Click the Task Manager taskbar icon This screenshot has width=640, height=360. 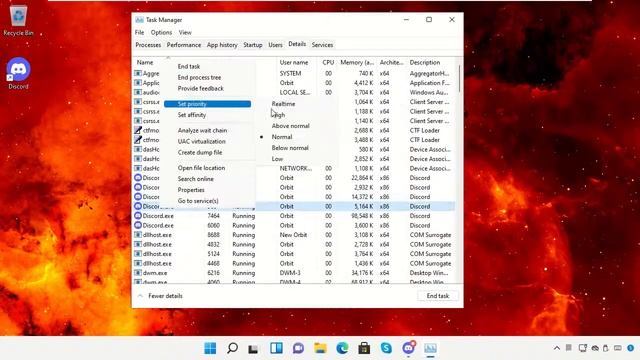(x=430, y=348)
